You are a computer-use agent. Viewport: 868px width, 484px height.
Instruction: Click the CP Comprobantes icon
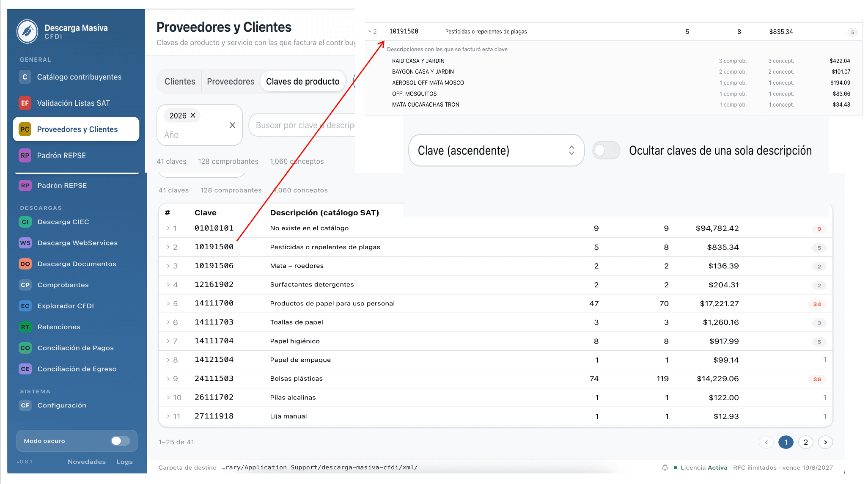click(x=25, y=285)
